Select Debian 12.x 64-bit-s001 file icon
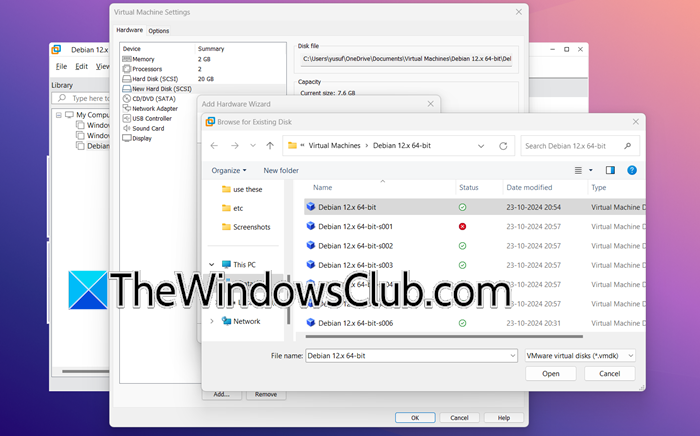 tap(311, 226)
